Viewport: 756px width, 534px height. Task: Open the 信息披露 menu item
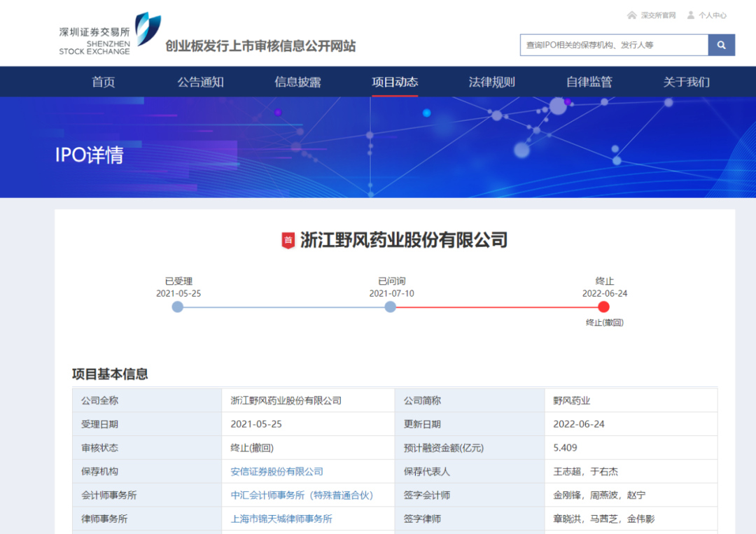(x=297, y=82)
